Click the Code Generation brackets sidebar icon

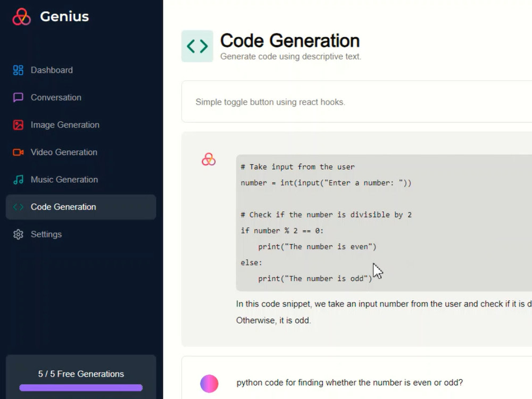[18, 207]
